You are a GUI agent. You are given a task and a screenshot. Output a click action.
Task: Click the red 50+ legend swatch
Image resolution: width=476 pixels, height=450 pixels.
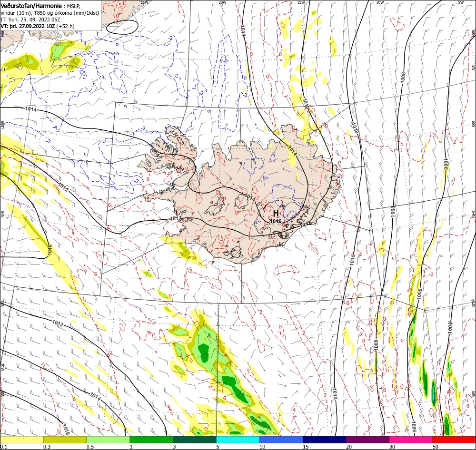point(454,440)
